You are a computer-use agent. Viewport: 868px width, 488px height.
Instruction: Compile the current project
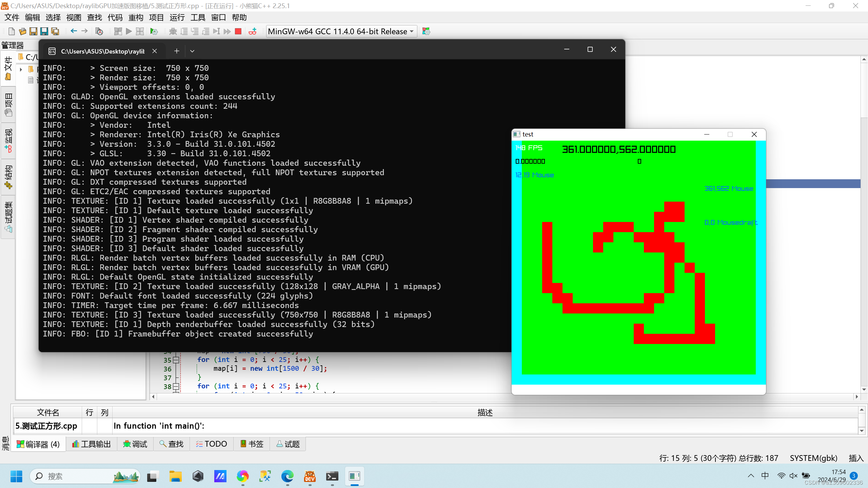(x=118, y=31)
